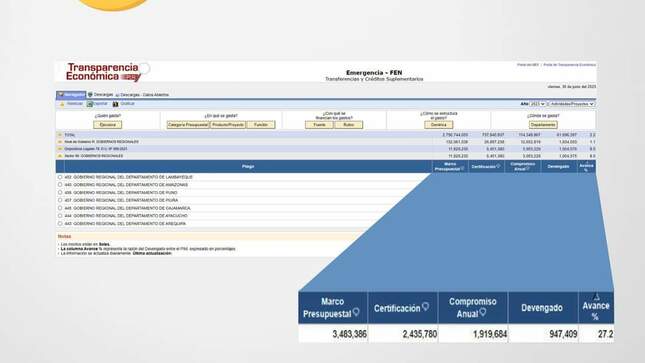Image resolution: width=645 pixels, height=363 pixels.
Task: Click the Departamento button
Action: [x=543, y=125]
